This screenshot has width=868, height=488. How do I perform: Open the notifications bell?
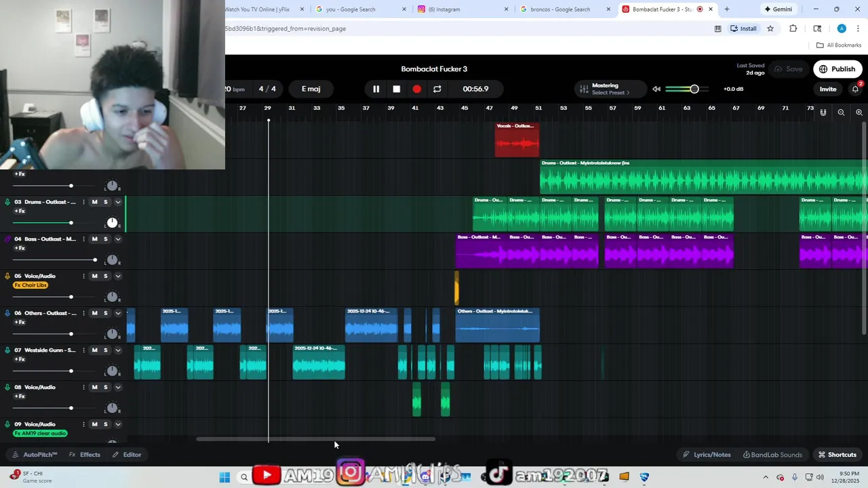856,89
